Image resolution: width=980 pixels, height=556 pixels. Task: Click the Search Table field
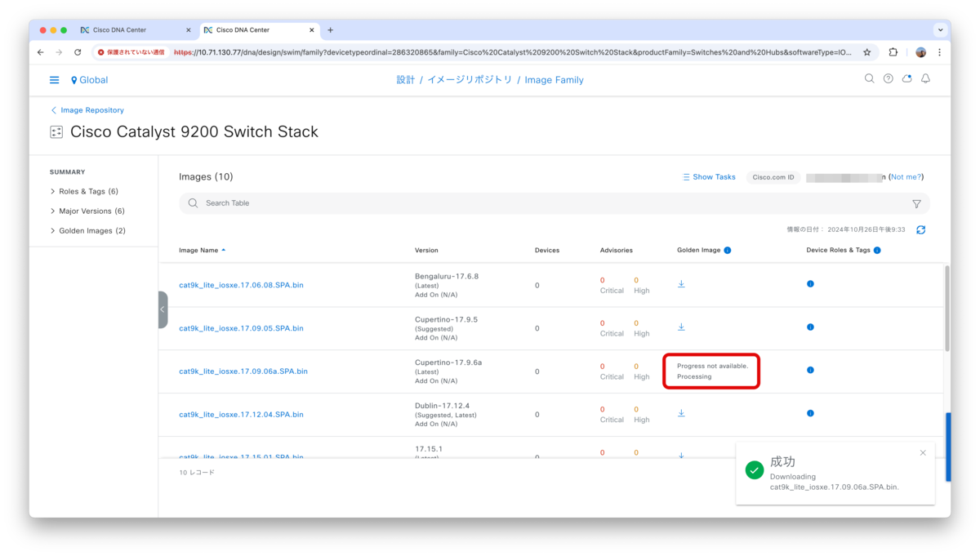554,203
